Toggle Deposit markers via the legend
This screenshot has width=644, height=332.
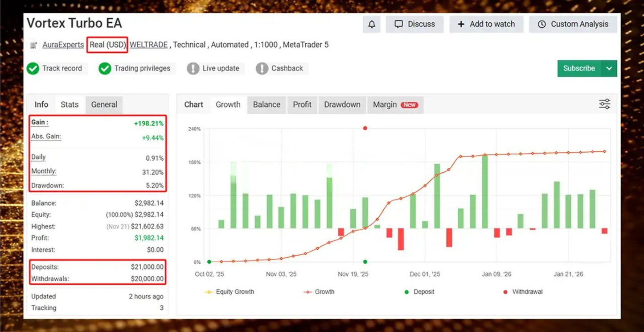418,292
